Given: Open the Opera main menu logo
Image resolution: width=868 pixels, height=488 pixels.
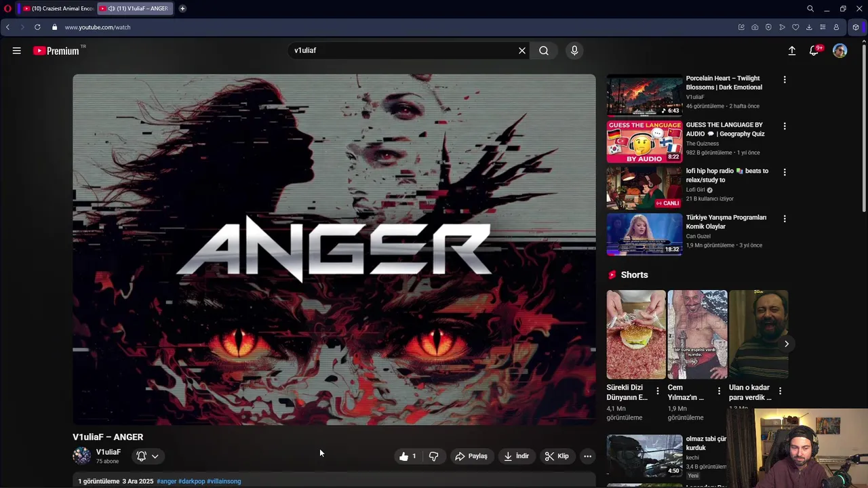Looking at the screenshot, I should (7, 9).
